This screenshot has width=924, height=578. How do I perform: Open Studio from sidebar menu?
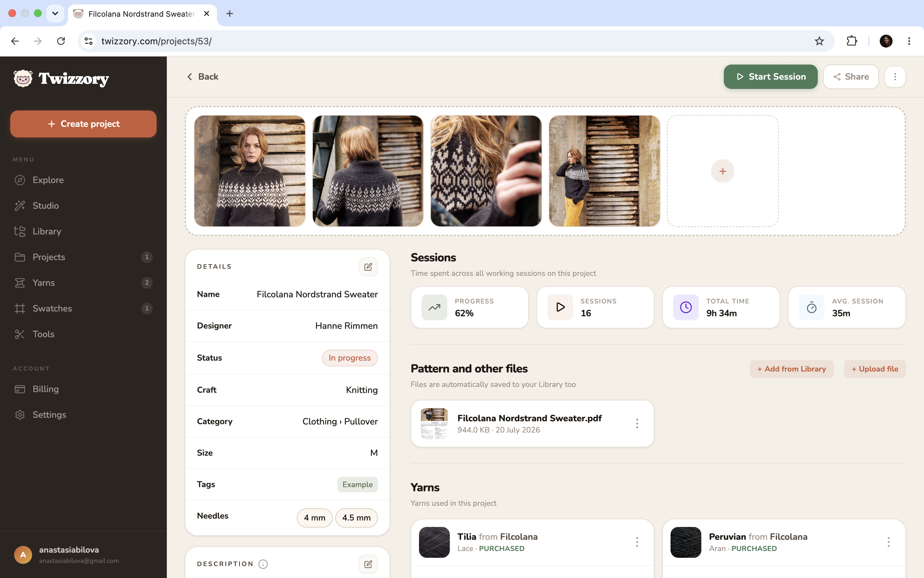tap(83, 206)
